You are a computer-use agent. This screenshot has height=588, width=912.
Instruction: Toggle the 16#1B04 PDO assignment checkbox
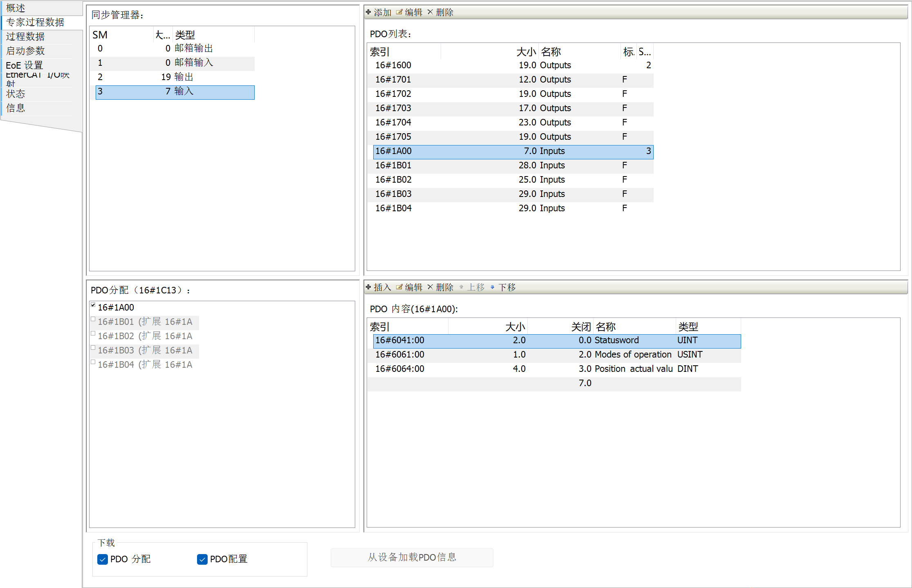point(93,362)
